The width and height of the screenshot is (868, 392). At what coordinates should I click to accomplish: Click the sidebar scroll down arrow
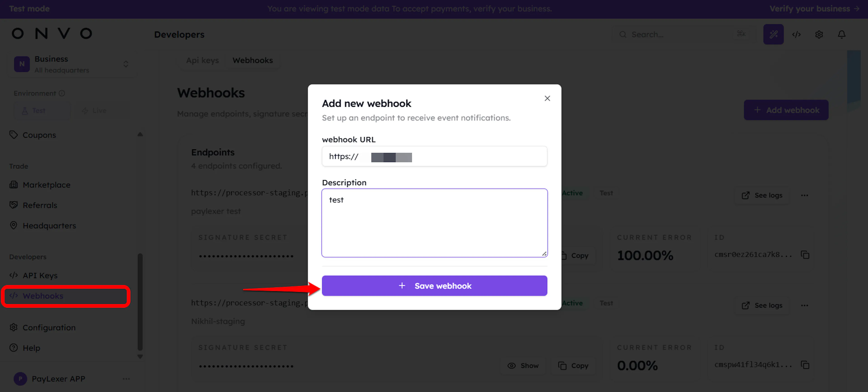coord(140,356)
